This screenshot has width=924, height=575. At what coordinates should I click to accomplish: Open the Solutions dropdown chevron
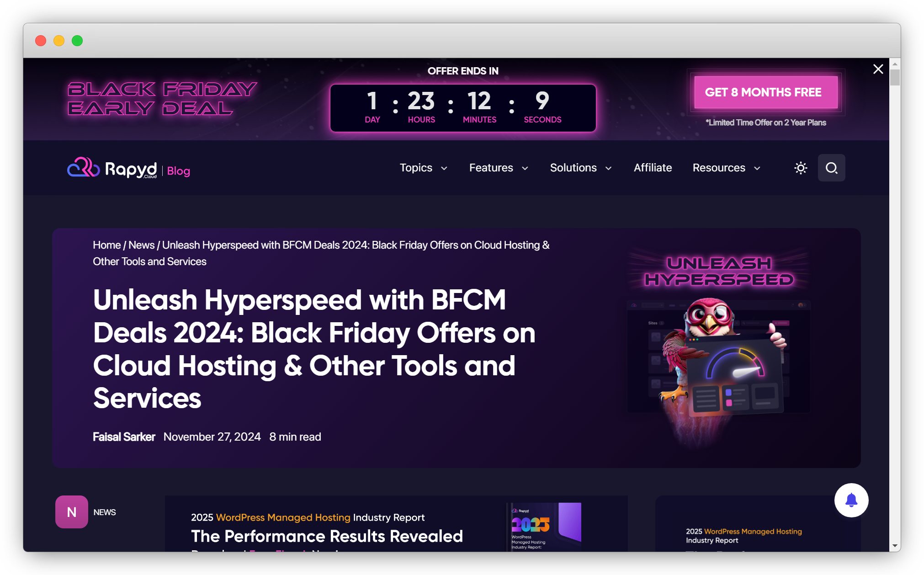609,168
